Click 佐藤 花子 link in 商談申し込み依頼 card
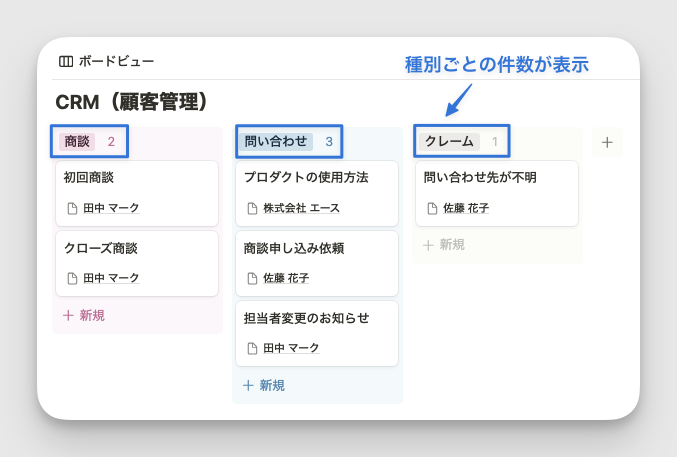 pyautogui.click(x=286, y=278)
